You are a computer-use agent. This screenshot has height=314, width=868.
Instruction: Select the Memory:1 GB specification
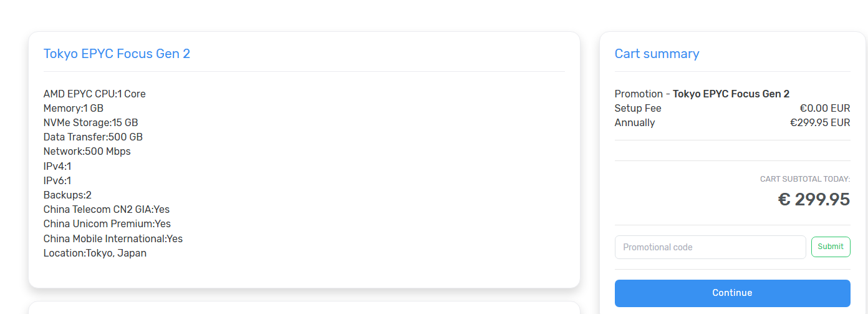74,108
